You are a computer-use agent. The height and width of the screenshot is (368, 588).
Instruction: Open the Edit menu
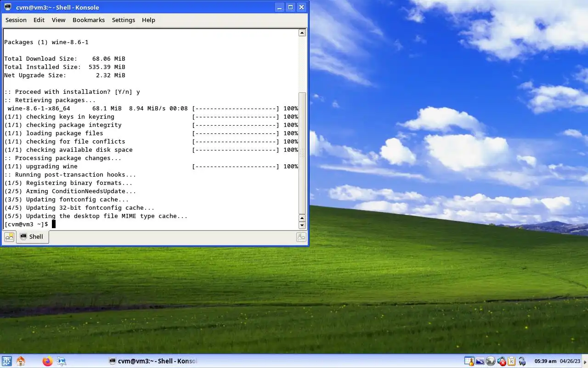coord(39,20)
